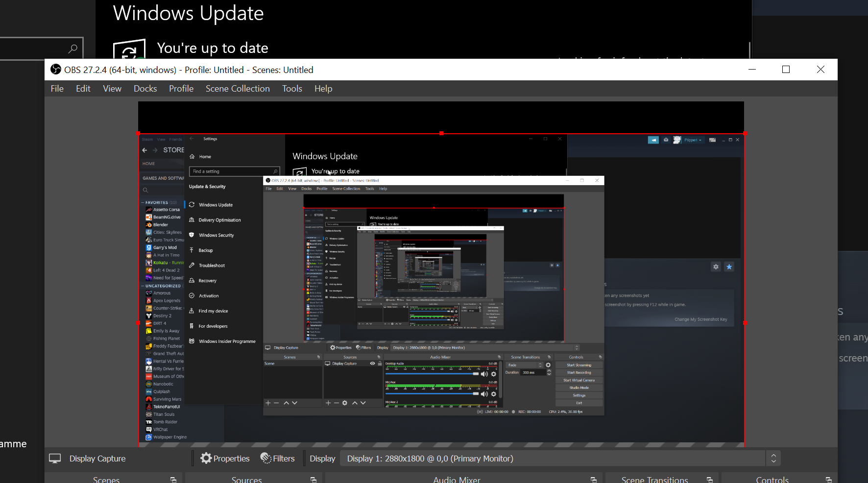
Task: Click Change My Screenshot Key link in preview
Action: point(701,319)
